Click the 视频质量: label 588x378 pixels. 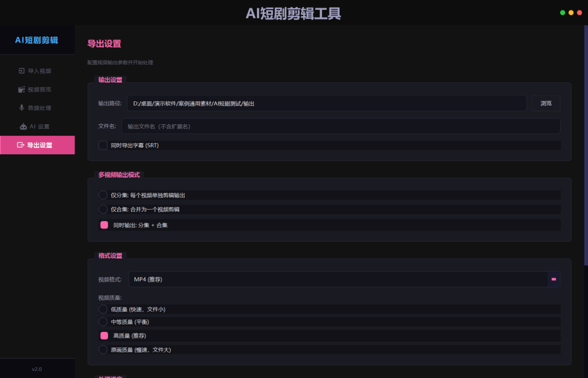tap(110, 298)
